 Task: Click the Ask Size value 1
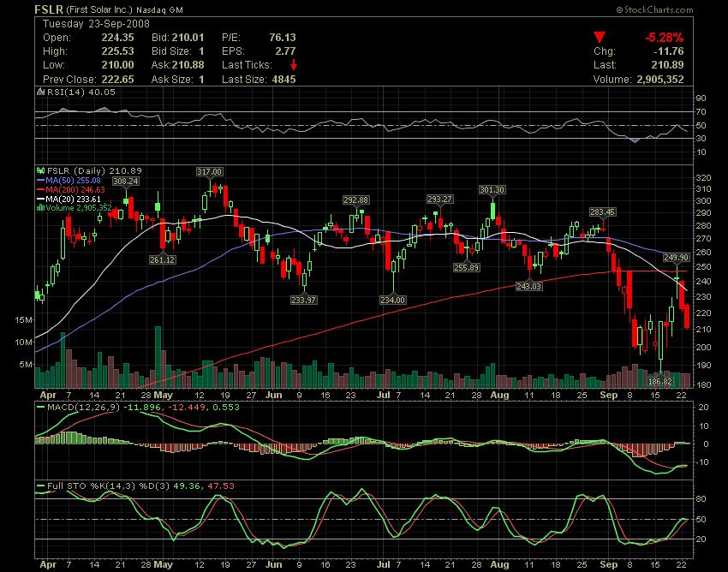coord(201,80)
